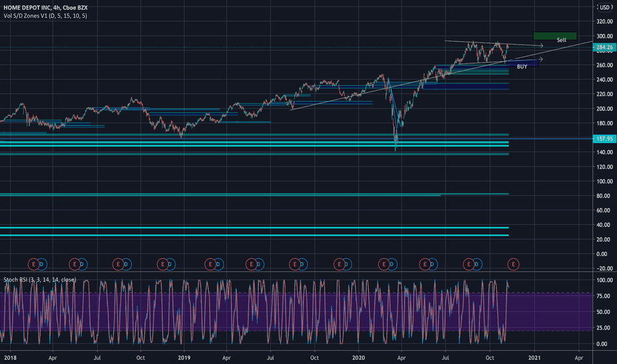Open the November 2020 earnings marker with no dividend
This screenshot has width=617, height=364.
pyautogui.click(x=513, y=264)
